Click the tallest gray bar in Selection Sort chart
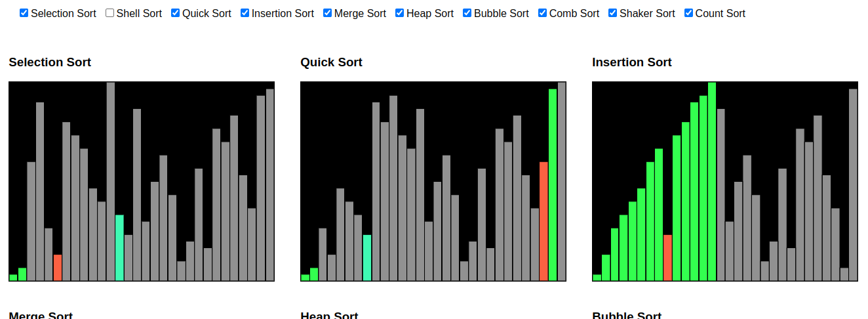Viewport: 868px width, 319px height. point(111,182)
